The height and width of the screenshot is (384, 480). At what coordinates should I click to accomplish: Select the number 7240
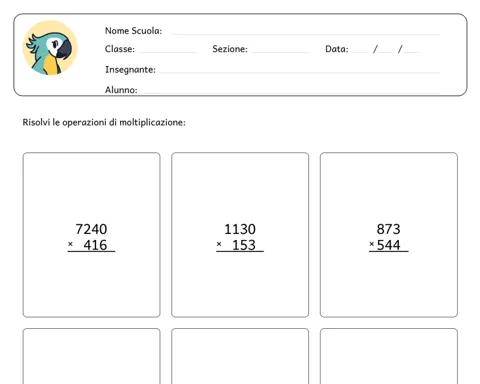coord(91,229)
